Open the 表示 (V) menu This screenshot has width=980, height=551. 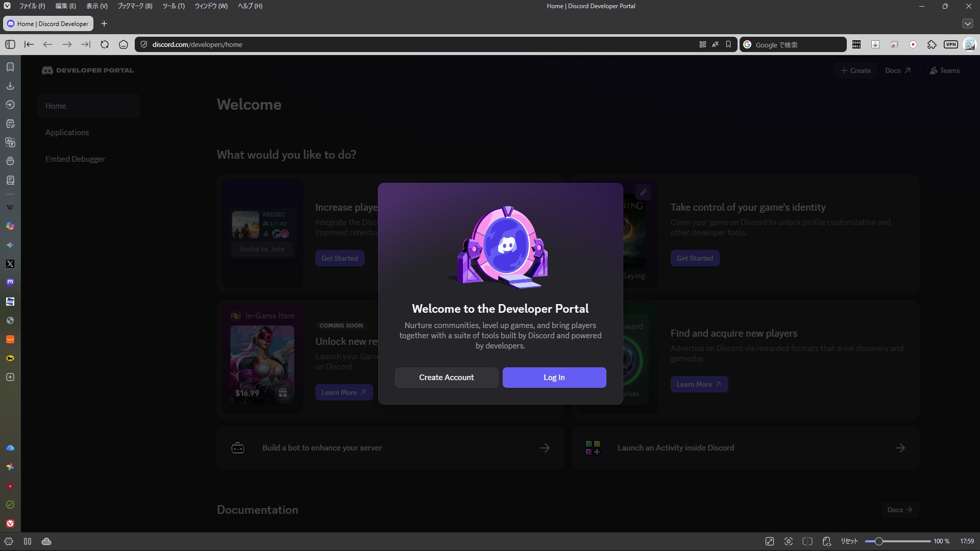[96, 6]
